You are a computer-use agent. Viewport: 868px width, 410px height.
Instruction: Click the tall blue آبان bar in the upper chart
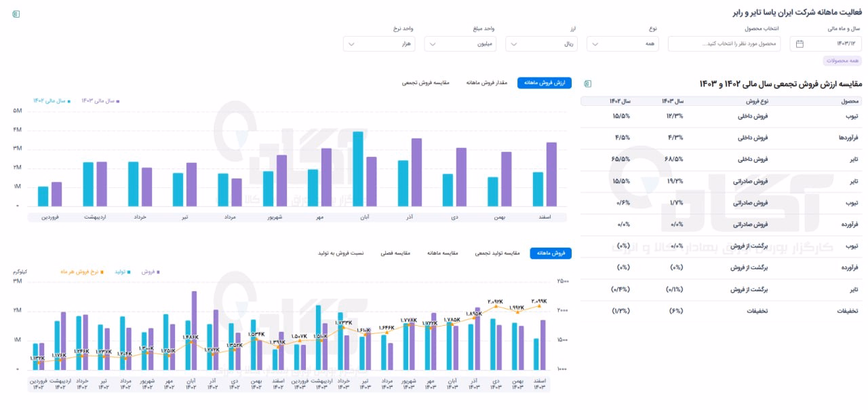(357, 169)
